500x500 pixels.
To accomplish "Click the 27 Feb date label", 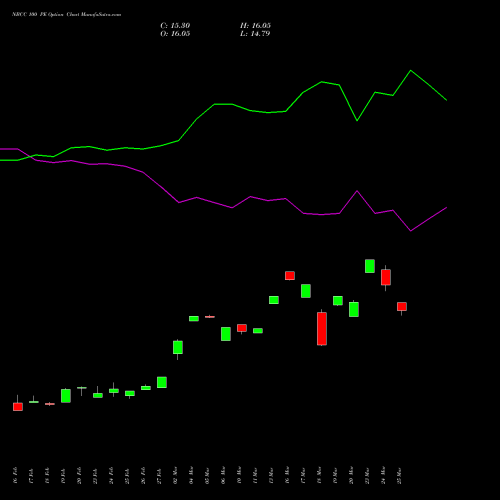I will click(x=159, y=476).
